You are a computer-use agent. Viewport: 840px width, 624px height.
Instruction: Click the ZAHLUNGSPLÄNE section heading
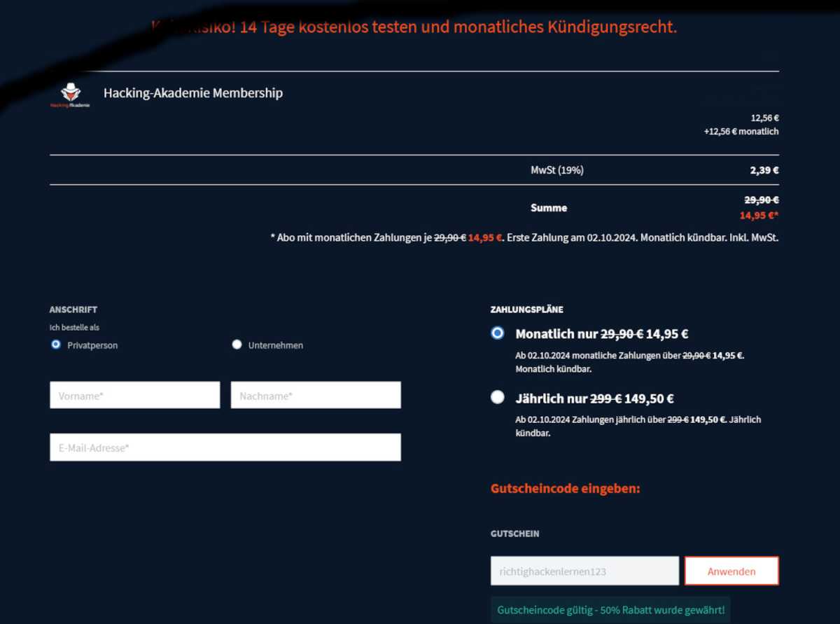click(x=527, y=310)
